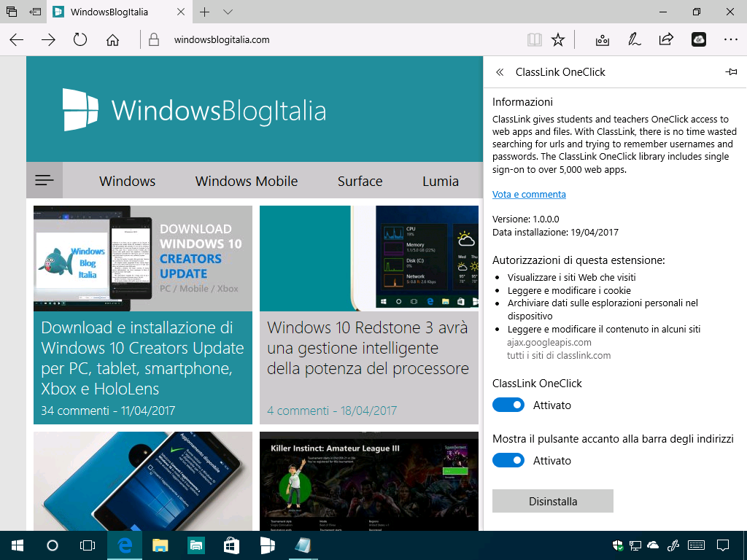Image resolution: width=747 pixels, height=560 pixels.
Task: Open touch keyboard tray icon
Action: [697, 545]
